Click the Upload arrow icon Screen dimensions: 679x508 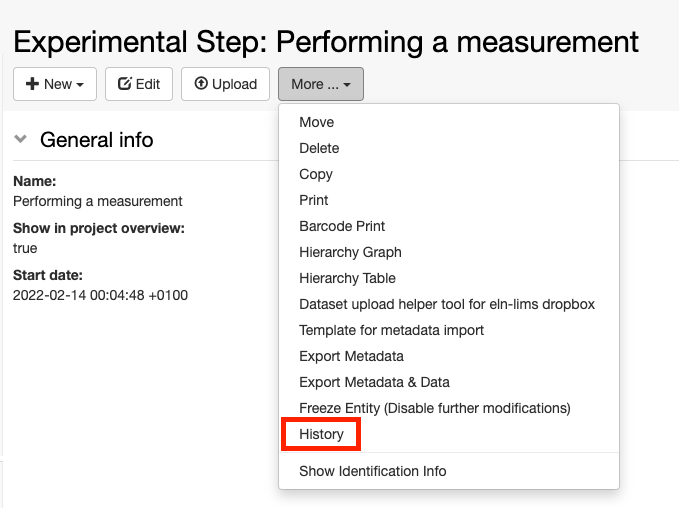[201, 83]
